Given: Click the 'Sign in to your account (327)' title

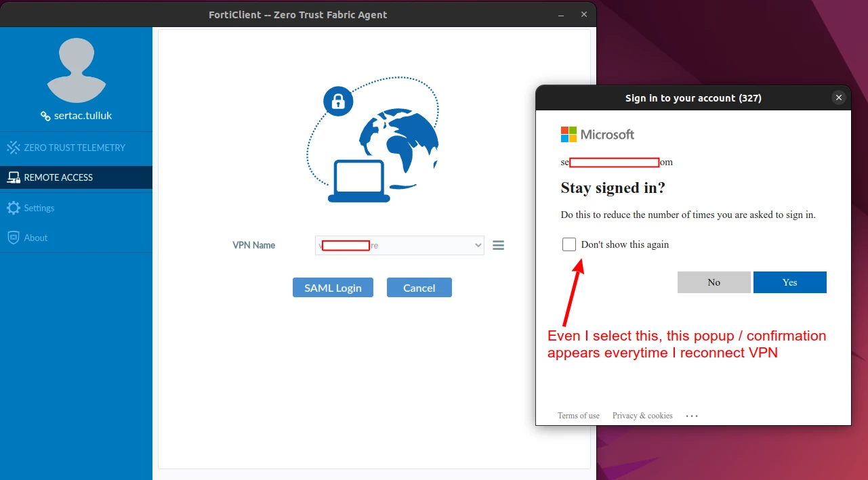Looking at the screenshot, I should 693,98.
